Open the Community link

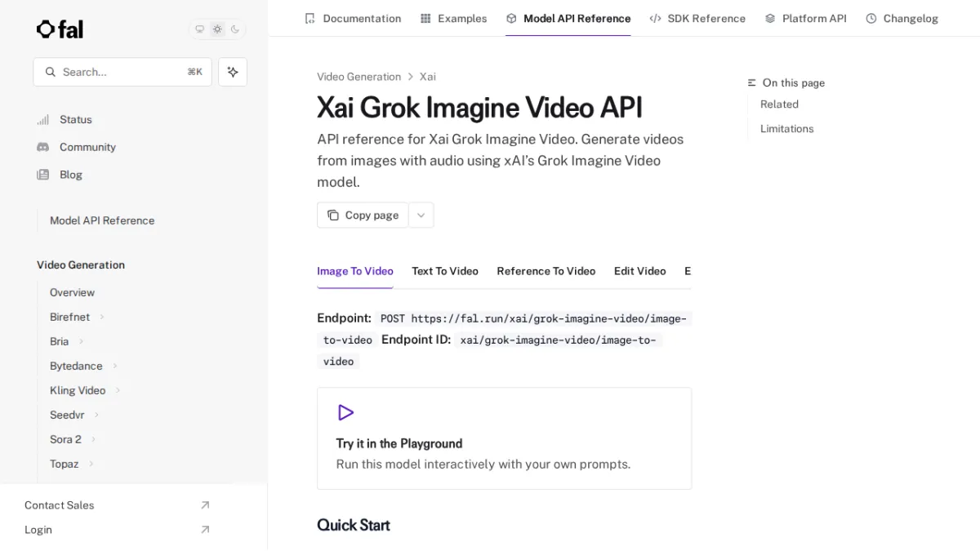pos(87,147)
